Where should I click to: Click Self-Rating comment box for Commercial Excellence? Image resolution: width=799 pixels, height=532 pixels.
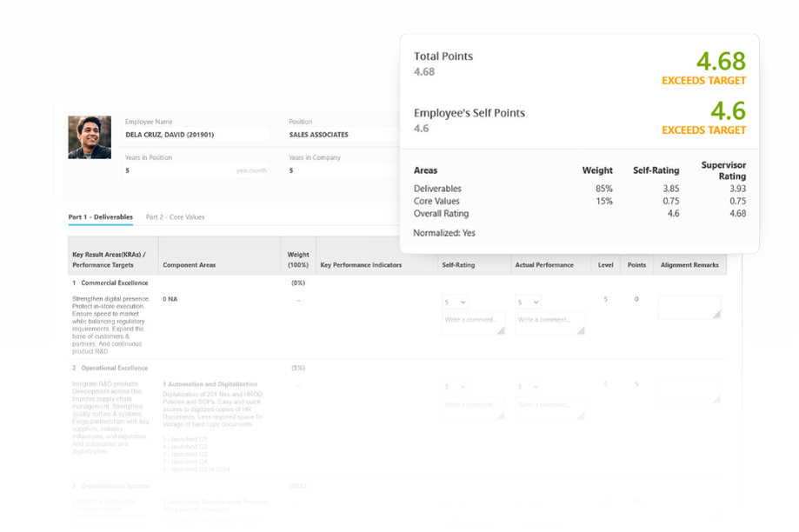tap(473, 323)
